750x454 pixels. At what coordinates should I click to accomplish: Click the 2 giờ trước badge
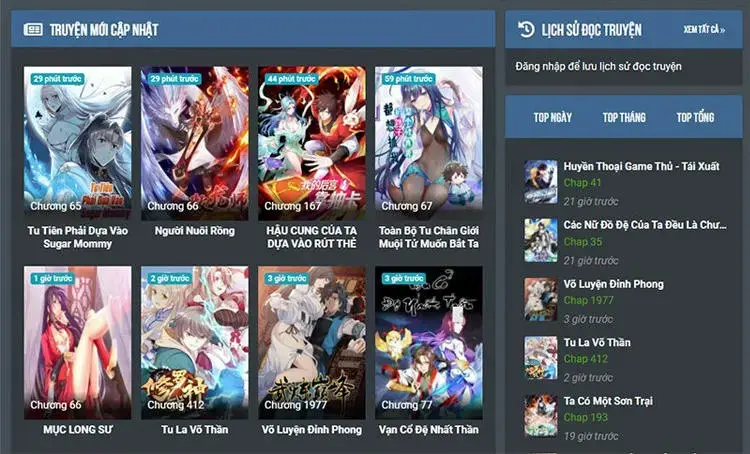169,278
